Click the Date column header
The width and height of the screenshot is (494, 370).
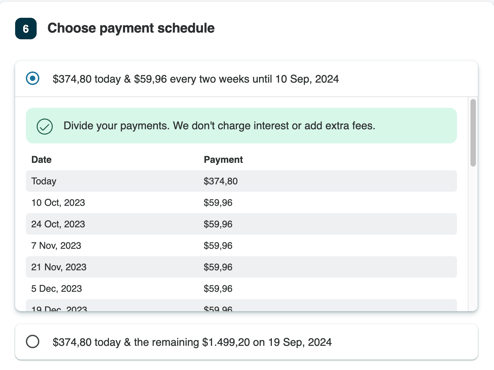tap(41, 160)
